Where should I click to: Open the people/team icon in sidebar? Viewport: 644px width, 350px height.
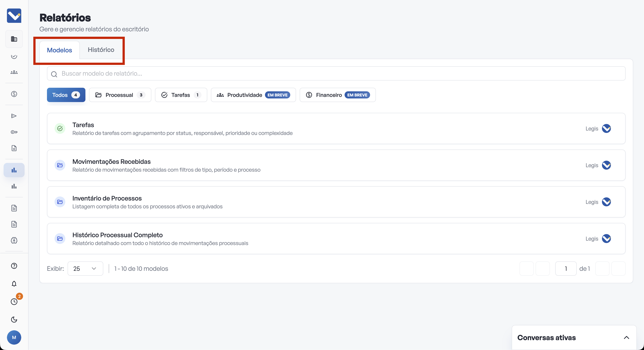[x=14, y=72]
